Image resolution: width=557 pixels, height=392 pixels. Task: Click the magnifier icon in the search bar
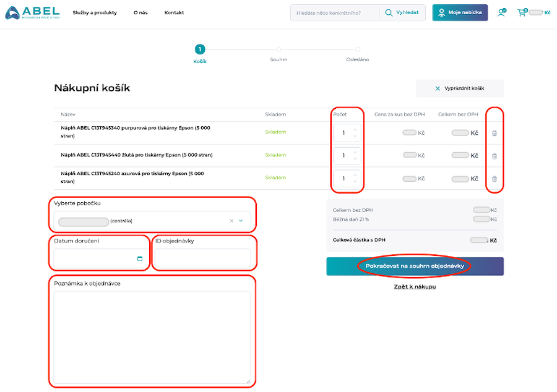[389, 13]
